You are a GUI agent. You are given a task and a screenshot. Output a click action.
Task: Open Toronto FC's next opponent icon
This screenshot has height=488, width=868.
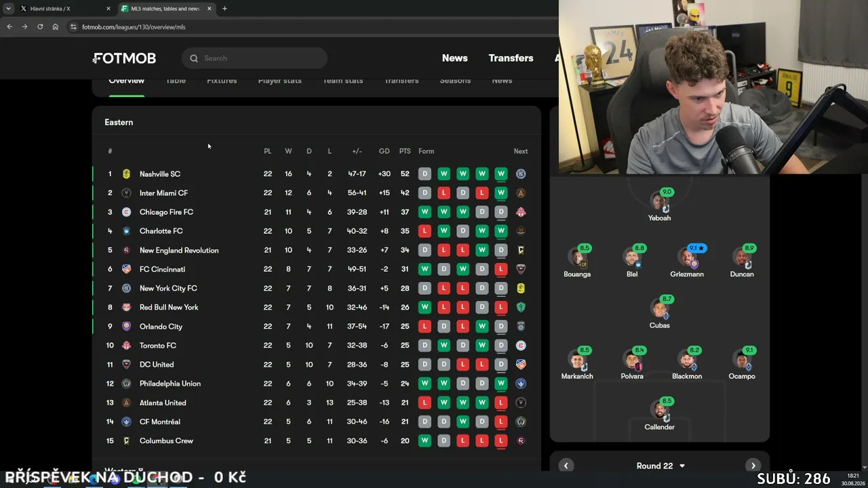click(x=521, y=346)
